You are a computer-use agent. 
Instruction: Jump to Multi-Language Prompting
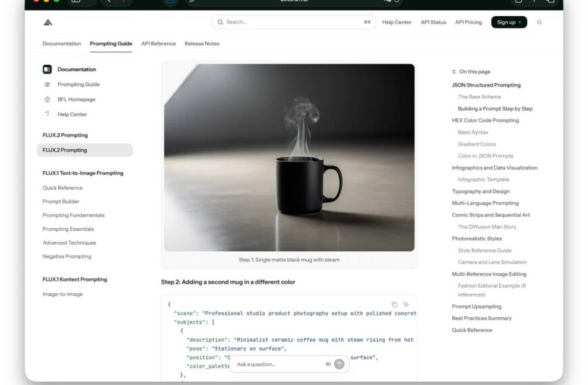coord(485,203)
